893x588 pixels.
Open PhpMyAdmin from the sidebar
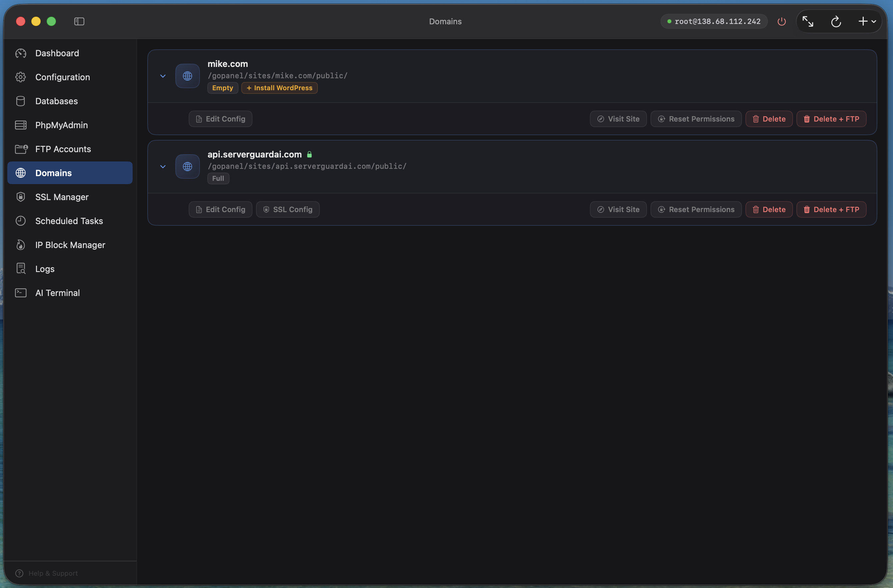61,125
